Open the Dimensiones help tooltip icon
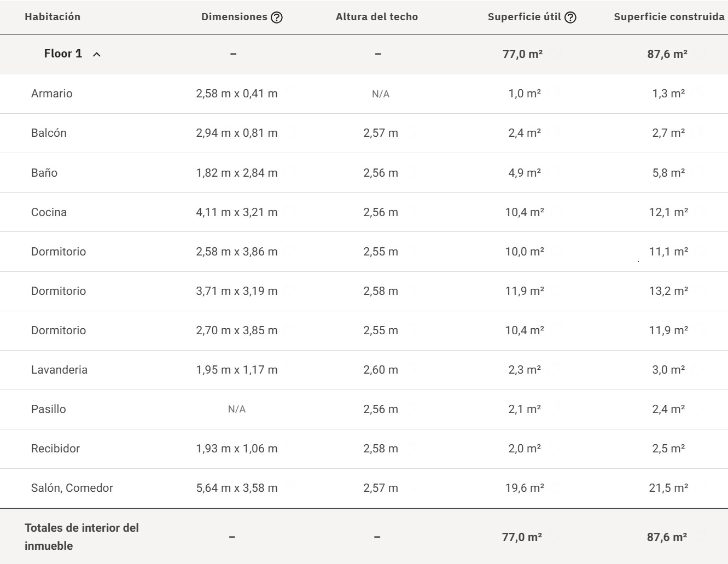This screenshot has width=728, height=564. 277,18
